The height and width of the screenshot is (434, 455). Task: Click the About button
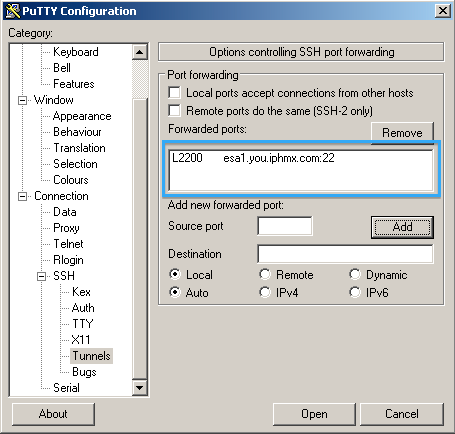(53, 414)
